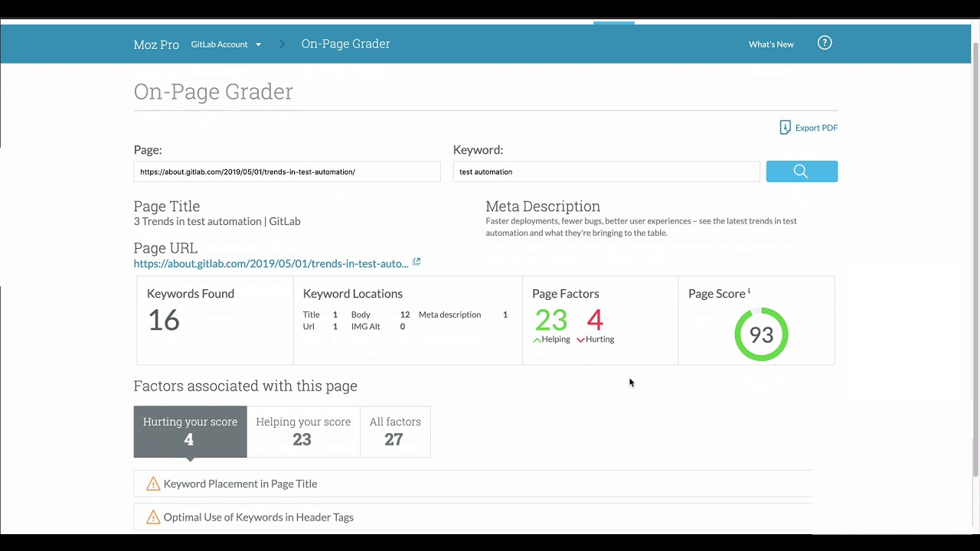Click the breadcrumb chevron separator arrow

(282, 44)
